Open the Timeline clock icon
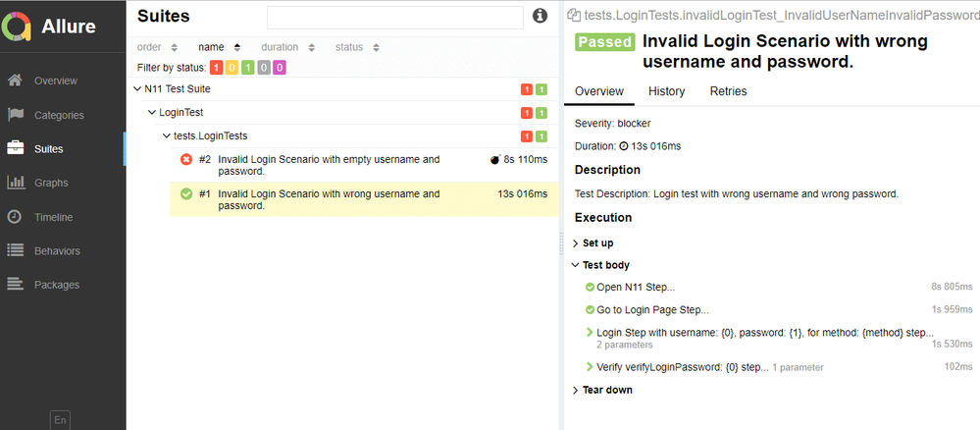 [16, 217]
